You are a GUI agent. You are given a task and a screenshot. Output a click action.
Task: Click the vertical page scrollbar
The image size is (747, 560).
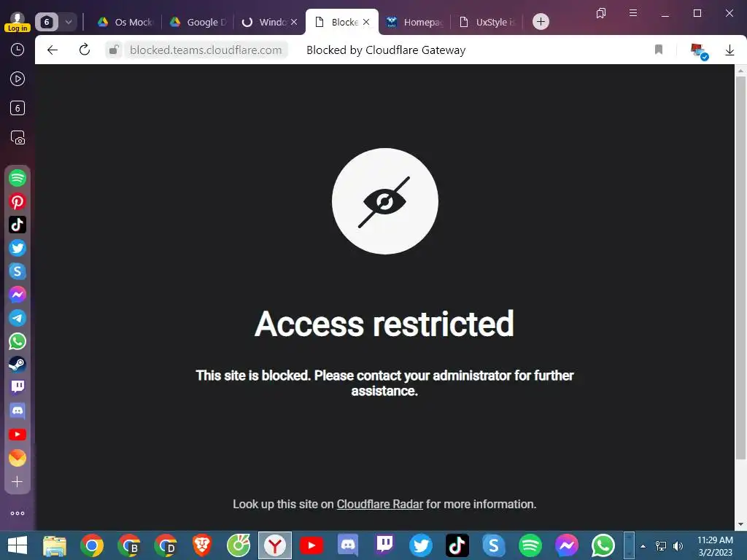[x=740, y=267]
